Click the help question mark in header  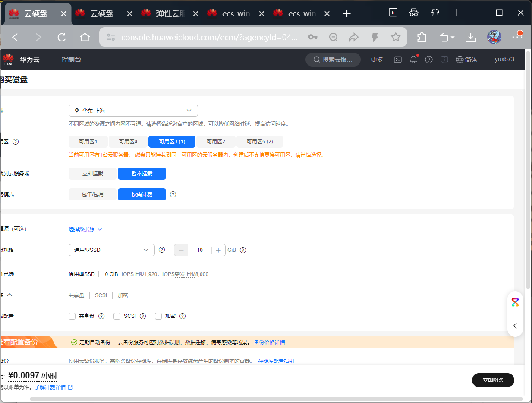pyautogui.click(x=429, y=60)
